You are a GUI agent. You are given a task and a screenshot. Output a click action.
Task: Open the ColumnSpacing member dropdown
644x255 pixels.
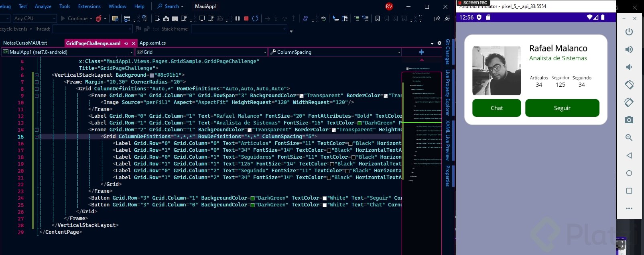point(399,52)
